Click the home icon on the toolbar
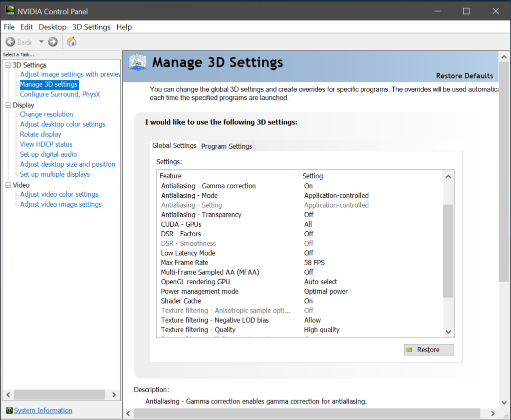Image resolution: width=511 pixels, height=420 pixels. 71,42
